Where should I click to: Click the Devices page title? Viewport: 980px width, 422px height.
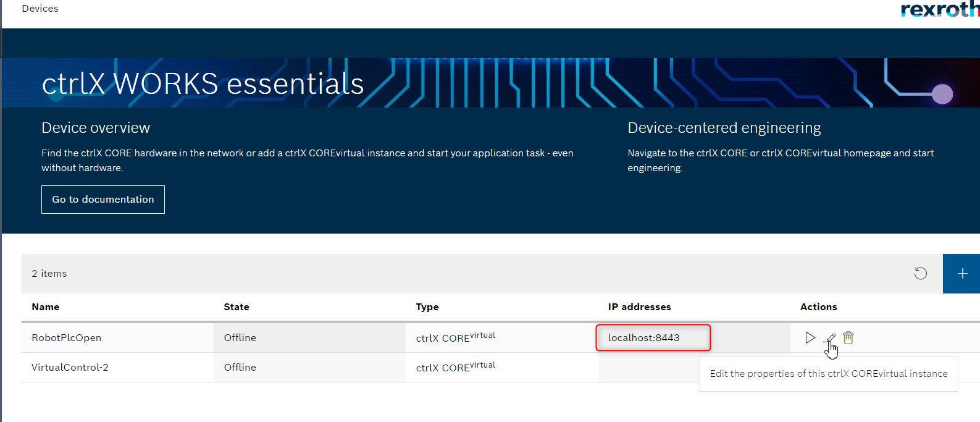coord(40,8)
